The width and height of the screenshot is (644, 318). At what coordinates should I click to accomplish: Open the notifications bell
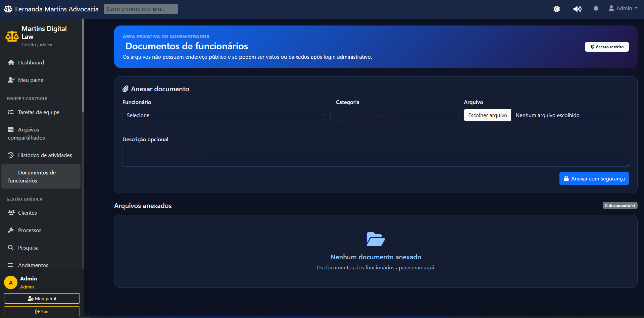[x=596, y=8]
